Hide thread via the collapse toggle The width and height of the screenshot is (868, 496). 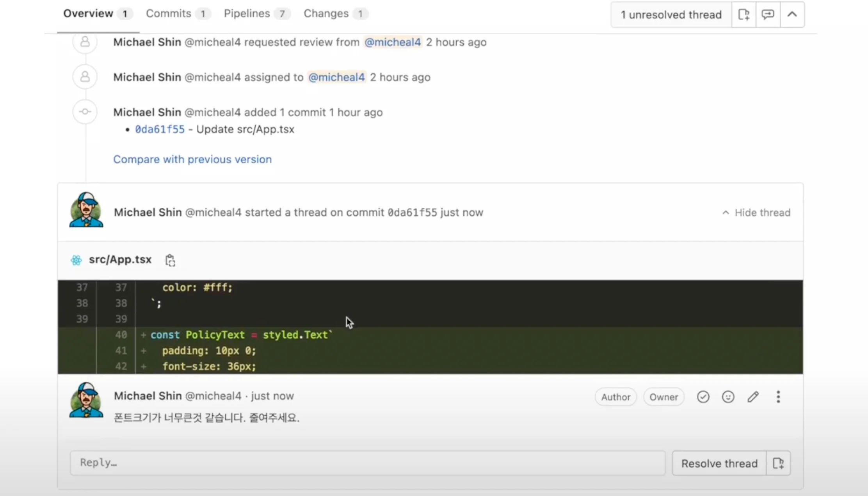pos(756,213)
